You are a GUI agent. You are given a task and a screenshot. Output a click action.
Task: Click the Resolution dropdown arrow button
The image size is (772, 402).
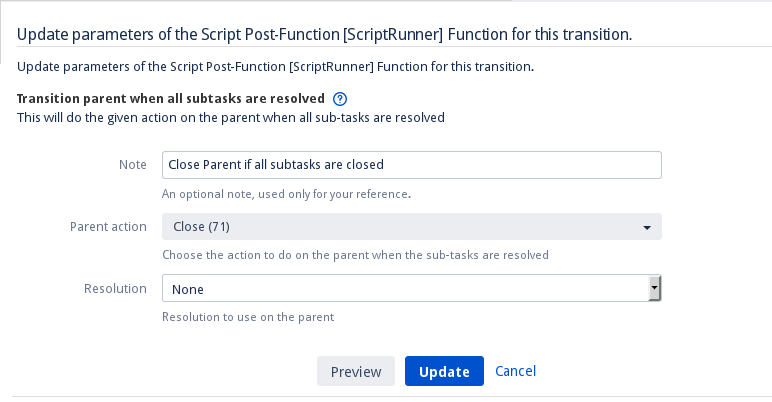(x=654, y=289)
